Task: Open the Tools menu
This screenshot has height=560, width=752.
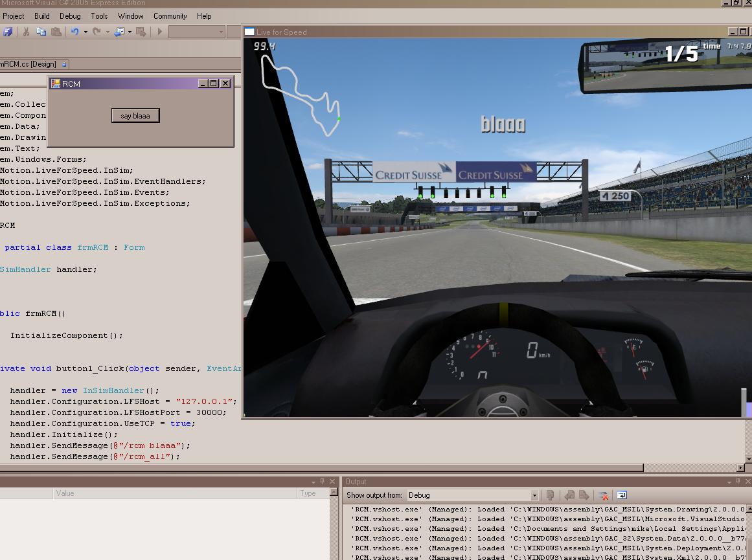Action: (x=99, y=16)
